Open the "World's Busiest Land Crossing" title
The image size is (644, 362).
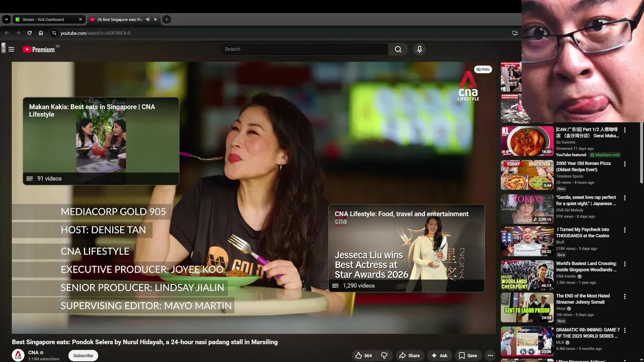point(586,266)
